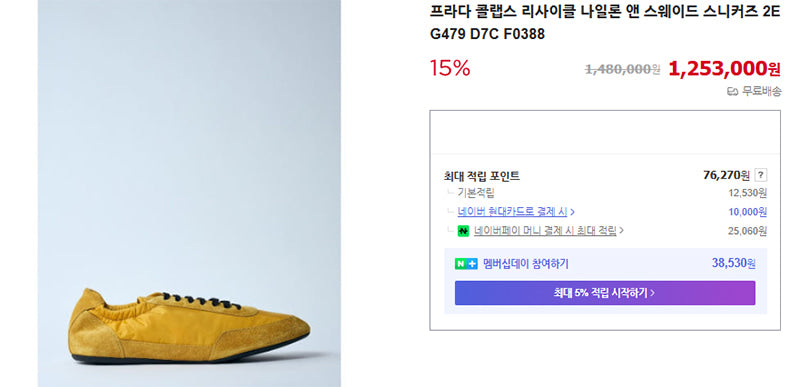This screenshot has height=387, width=800.
Task: Click the N+ membership badge icon
Action: [x=466, y=264]
